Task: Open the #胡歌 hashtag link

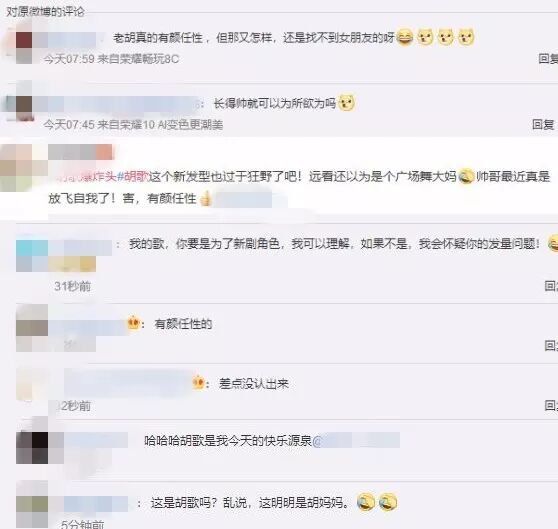Action: point(132,176)
